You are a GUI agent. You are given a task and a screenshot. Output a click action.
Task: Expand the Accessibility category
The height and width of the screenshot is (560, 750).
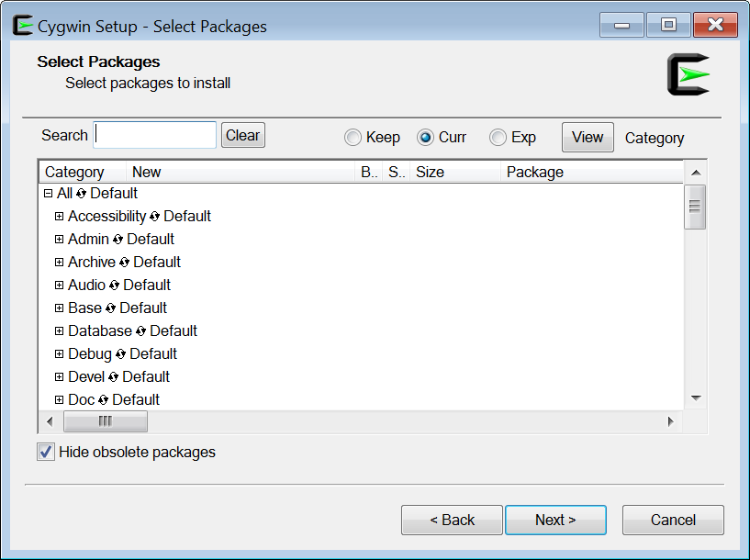59,217
